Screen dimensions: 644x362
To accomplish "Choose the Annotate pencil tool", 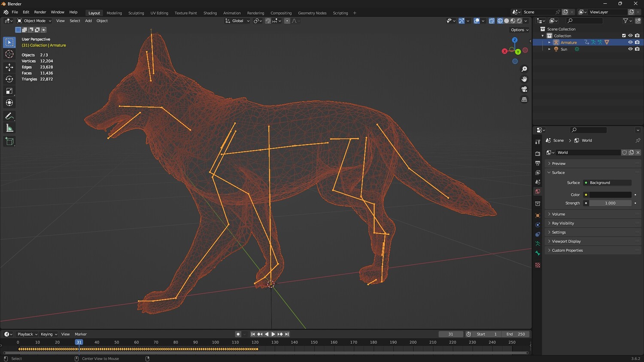I will 9,116.
